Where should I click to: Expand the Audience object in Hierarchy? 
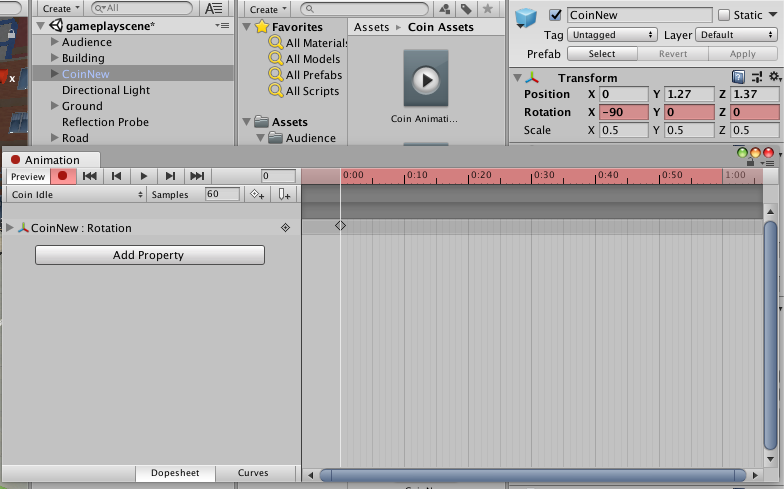pos(54,42)
